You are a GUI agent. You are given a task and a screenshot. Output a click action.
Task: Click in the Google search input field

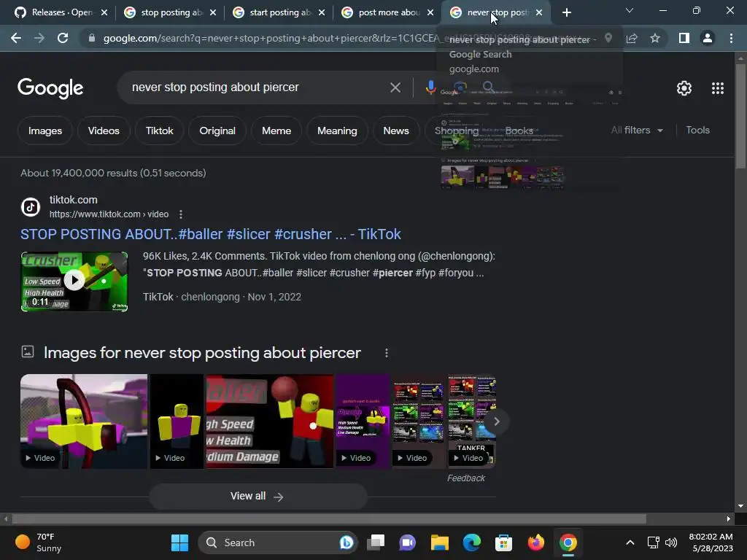click(258, 87)
